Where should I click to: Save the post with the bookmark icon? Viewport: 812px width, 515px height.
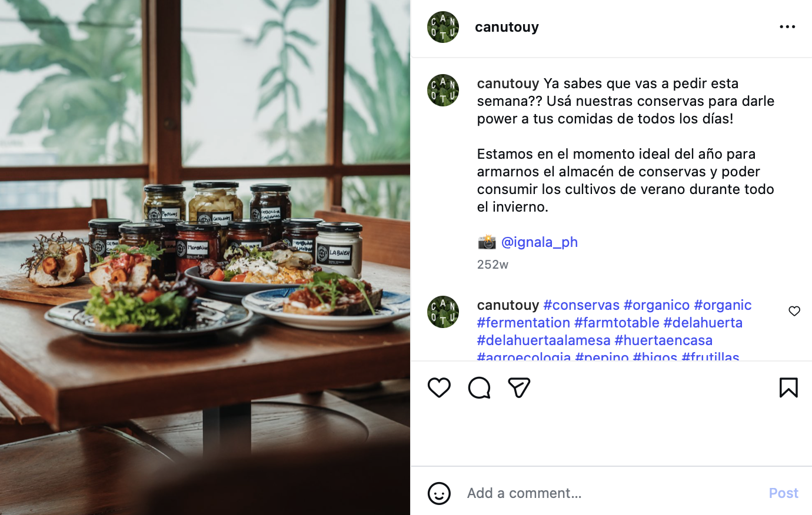pos(788,387)
